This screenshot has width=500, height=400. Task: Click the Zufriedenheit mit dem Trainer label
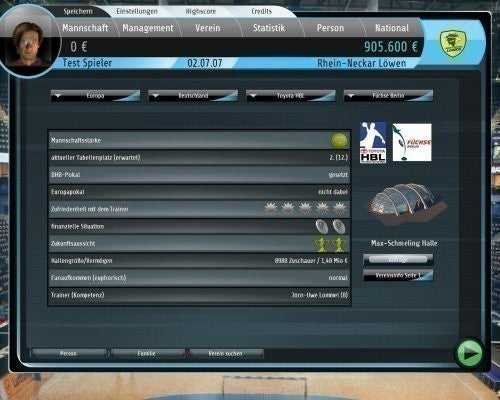point(89,209)
